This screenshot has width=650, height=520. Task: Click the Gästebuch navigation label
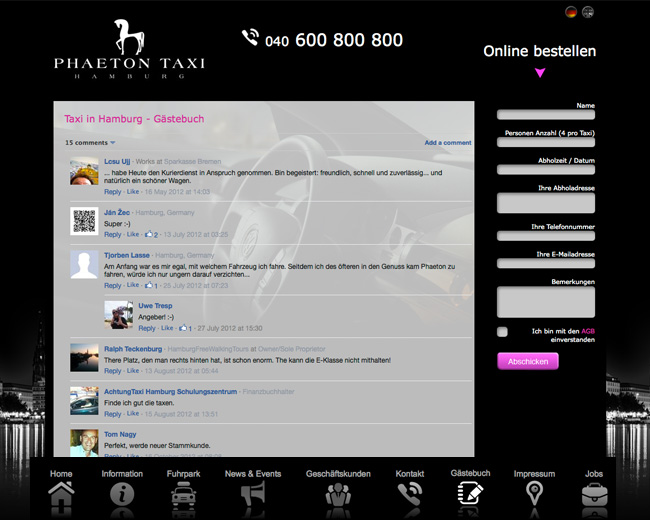[x=470, y=473]
